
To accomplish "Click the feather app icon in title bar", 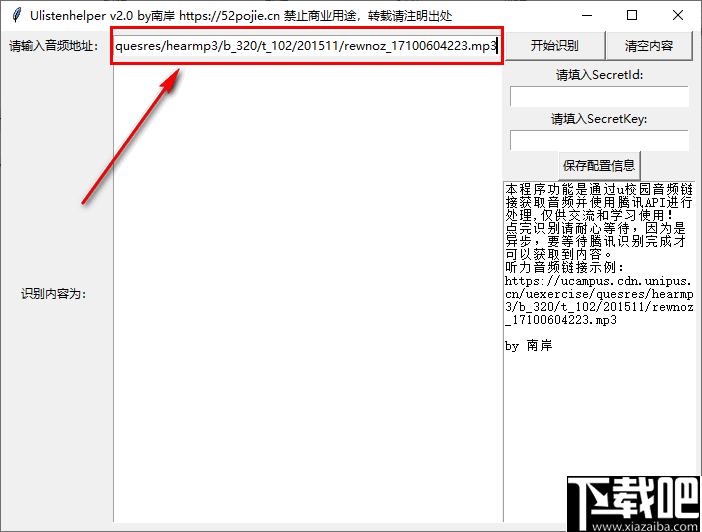I will coord(17,15).
